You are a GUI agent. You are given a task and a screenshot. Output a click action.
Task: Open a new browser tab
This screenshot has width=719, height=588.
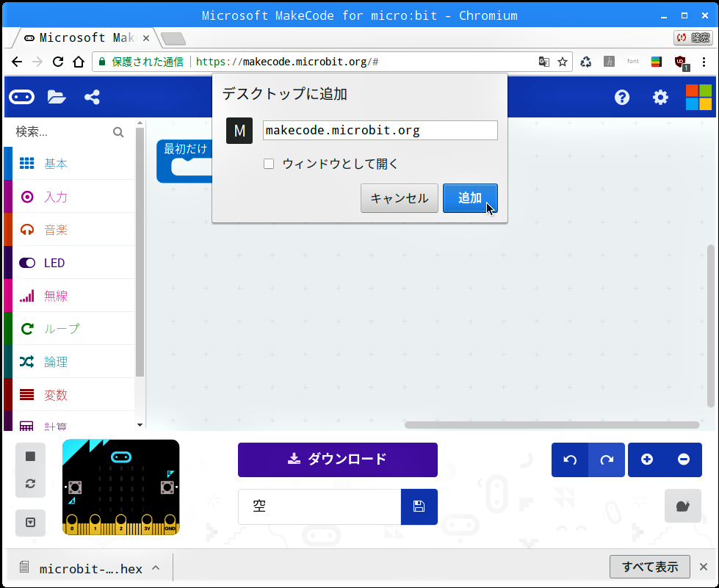(x=173, y=38)
